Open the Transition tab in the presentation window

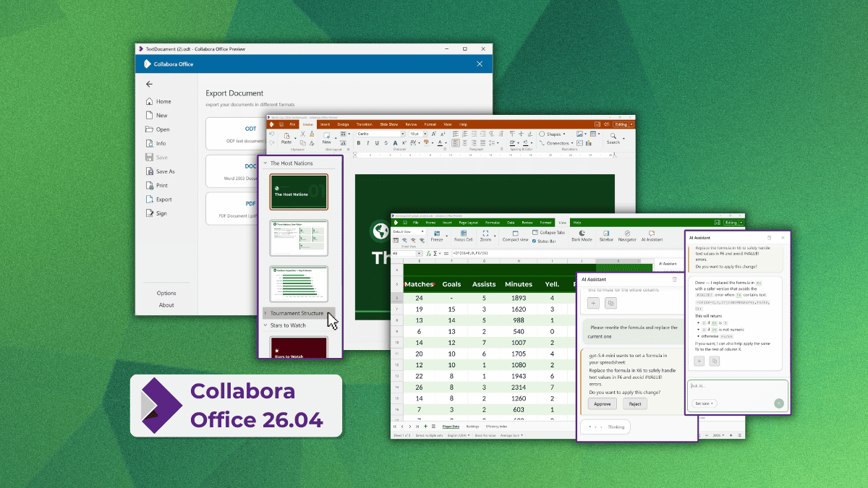click(365, 124)
